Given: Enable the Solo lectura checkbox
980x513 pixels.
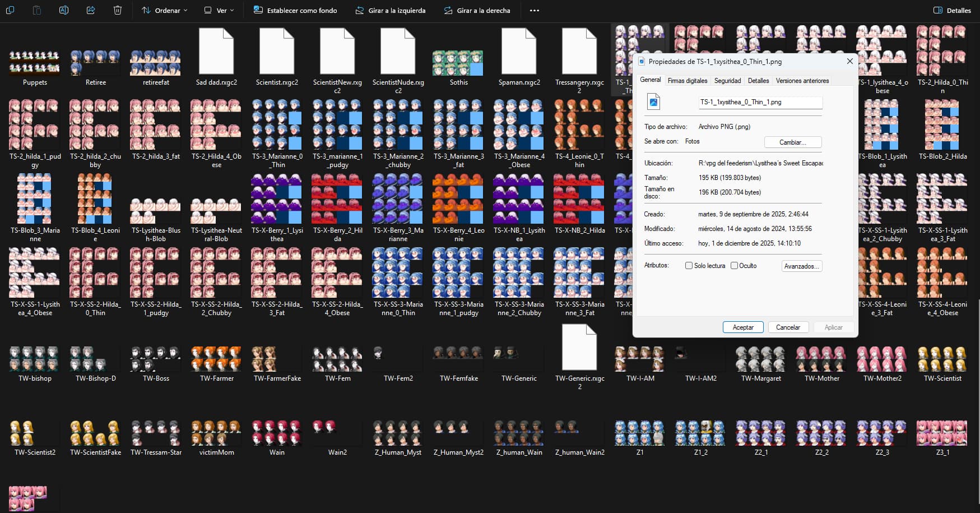Looking at the screenshot, I should click(x=689, y=266).
